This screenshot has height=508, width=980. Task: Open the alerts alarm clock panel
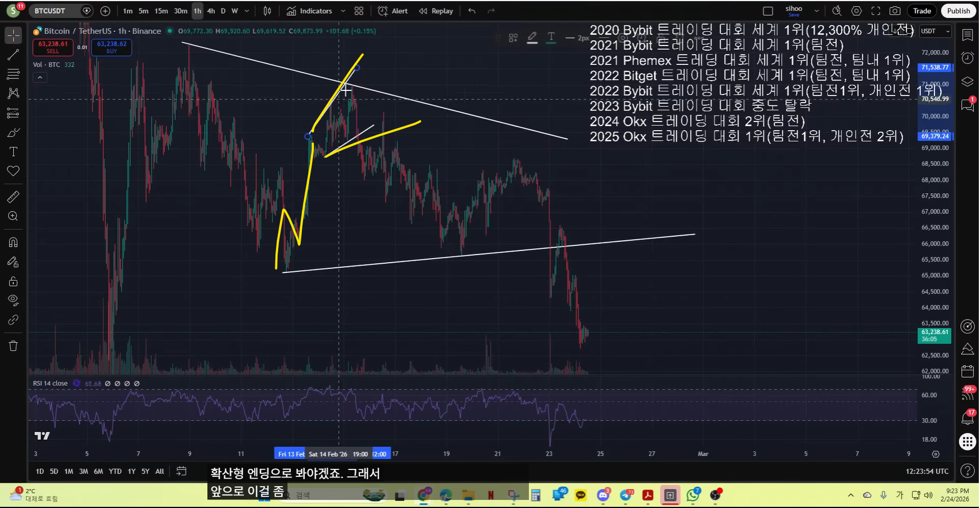click(x=967, y=58)
